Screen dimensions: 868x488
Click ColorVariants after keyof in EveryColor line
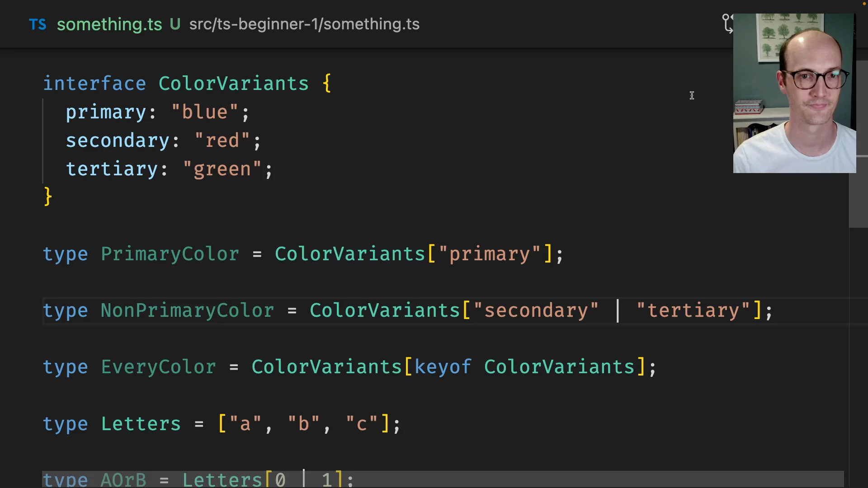click(x=560, y=367)
